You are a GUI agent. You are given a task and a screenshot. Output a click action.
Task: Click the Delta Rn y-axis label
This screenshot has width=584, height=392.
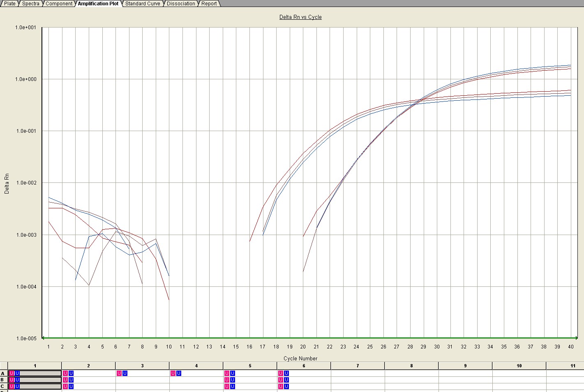[x=7, y=183]
